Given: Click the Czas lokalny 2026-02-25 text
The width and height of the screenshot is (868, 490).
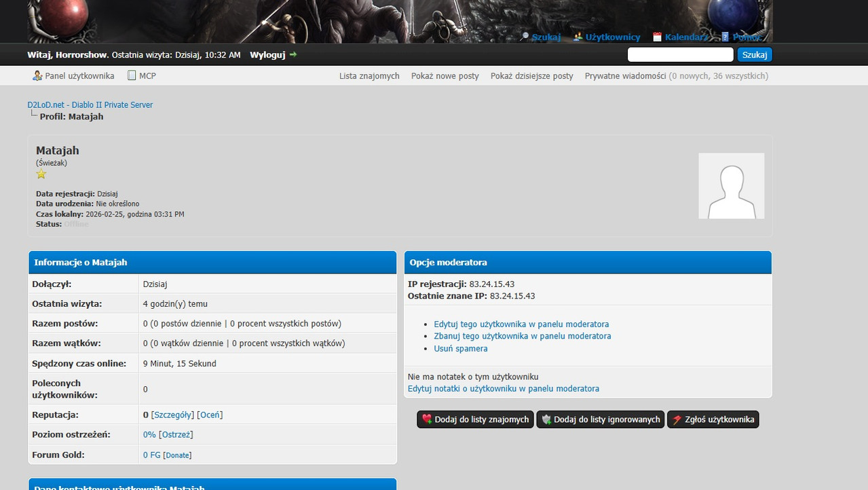Looking at the screenshot, I should point(110,214).
